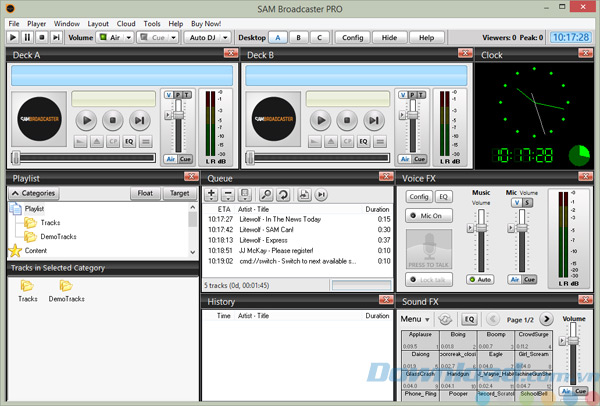Click the Press To Talk microphone
This screenshot has height=406, width=600.
(429, 249)
